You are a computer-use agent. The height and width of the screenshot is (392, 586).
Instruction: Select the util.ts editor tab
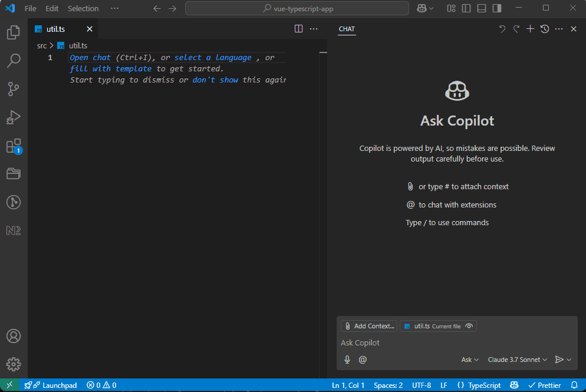tap(55, 29)
